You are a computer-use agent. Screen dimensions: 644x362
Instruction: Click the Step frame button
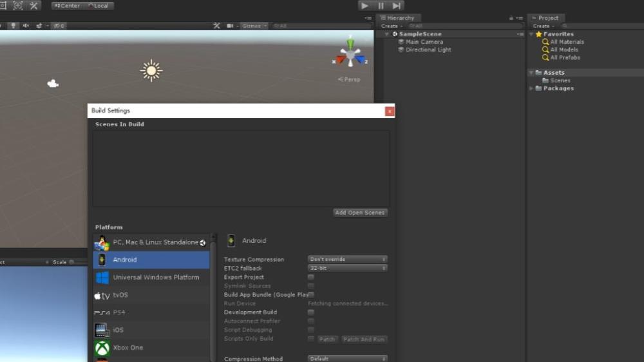pos(396,6)
